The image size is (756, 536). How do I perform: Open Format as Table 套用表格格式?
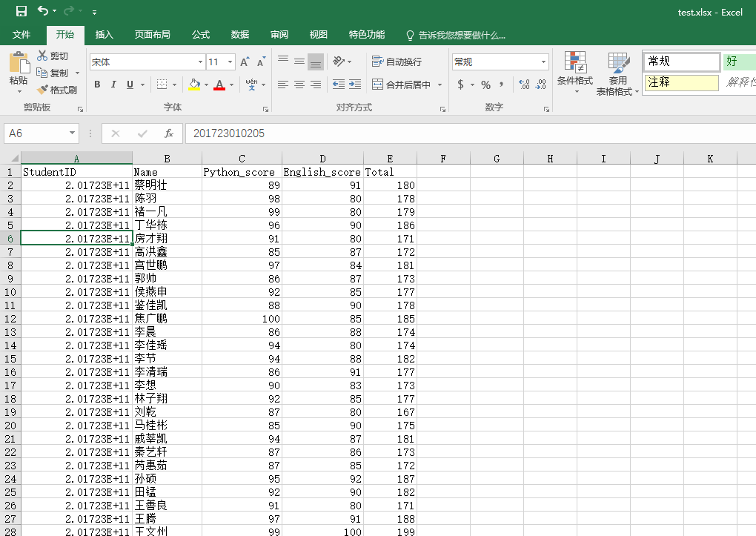pyautogui.click(x=617, y=73)
